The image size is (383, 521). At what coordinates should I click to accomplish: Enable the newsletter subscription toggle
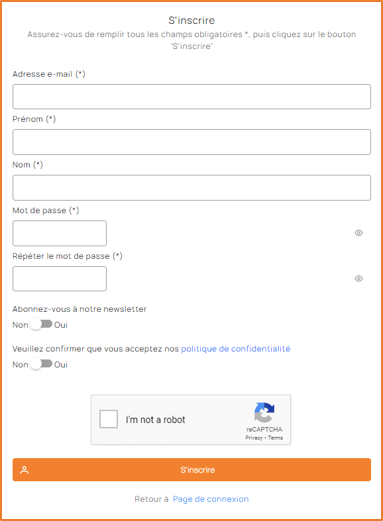tap(41, 324)
